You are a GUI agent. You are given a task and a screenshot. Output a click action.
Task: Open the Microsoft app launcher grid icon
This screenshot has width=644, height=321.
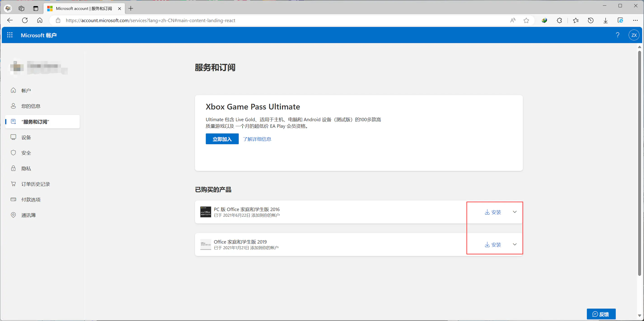click(x=10, y=35)
